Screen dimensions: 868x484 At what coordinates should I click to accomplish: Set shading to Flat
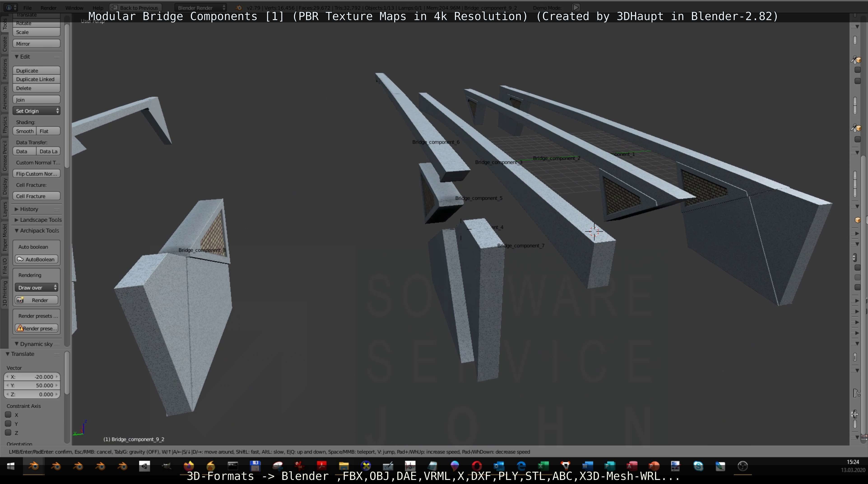point(49,131)
